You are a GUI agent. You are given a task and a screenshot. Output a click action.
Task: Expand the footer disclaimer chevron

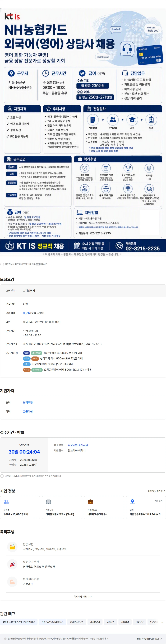point(108,638)
